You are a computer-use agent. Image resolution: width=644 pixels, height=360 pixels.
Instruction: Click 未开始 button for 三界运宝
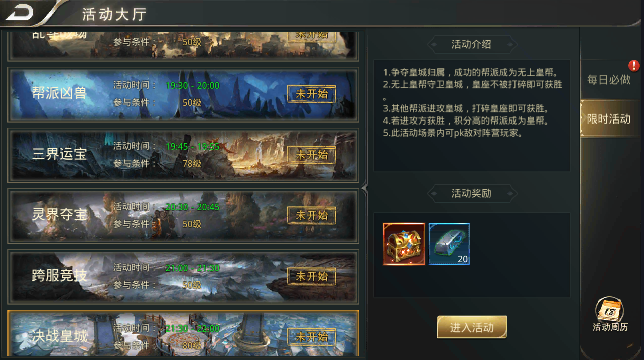tap(311, 155)
